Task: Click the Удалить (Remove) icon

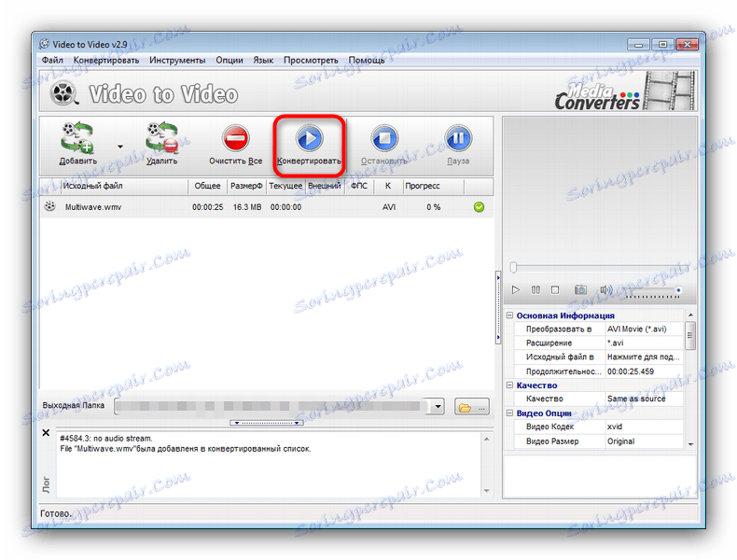Action: point(161,138)
